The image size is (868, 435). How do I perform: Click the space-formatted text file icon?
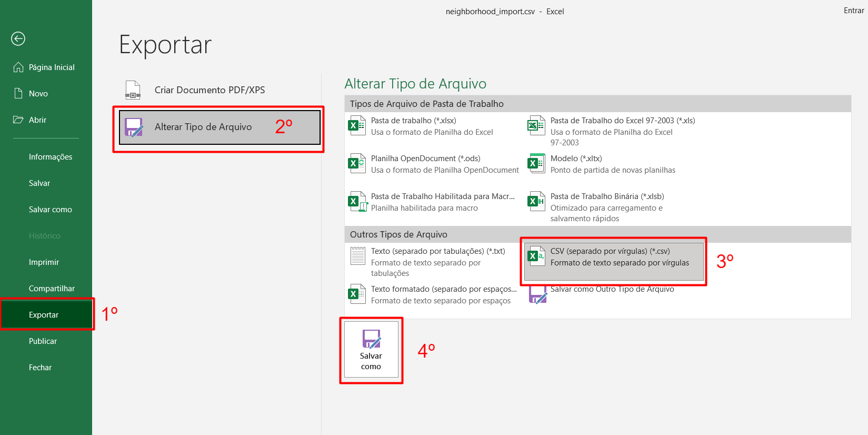[357, 294]
